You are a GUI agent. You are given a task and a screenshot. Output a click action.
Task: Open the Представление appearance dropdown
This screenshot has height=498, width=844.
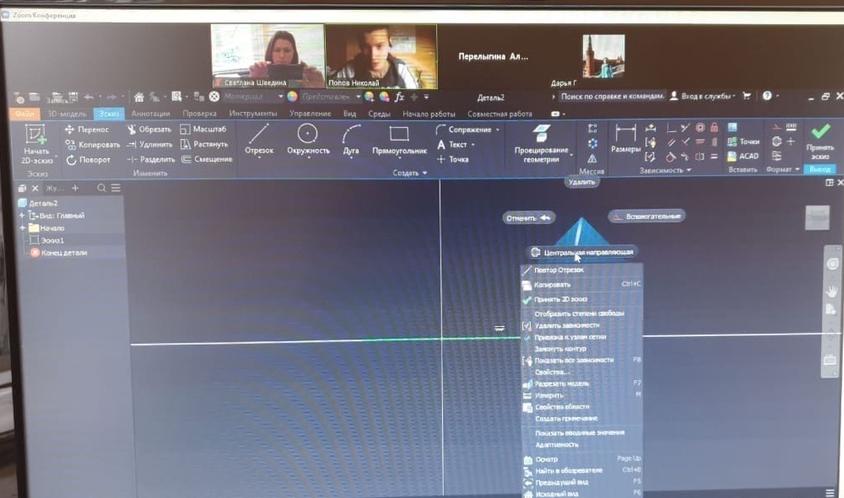click(331, 97)
